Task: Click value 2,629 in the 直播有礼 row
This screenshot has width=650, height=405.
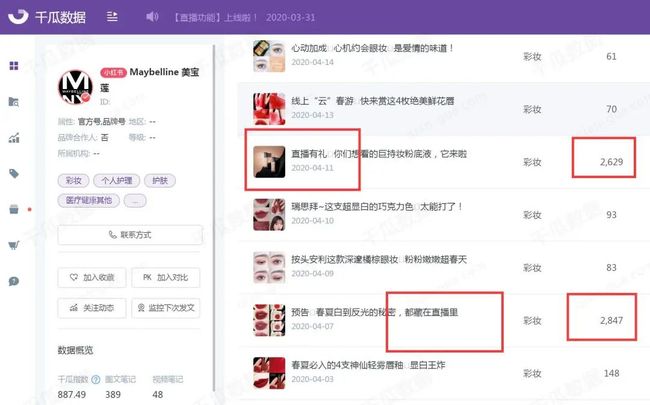Action: tap(611, 162)
